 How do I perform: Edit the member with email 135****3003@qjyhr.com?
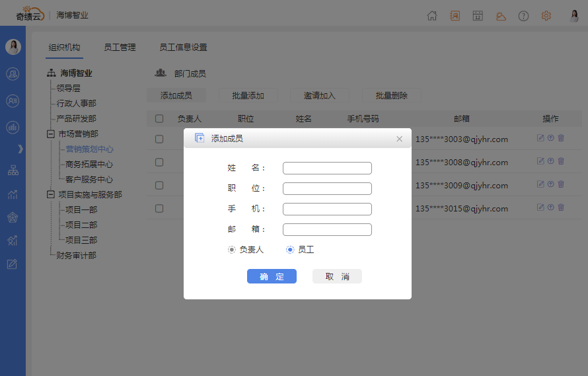(x=540, y=138)
